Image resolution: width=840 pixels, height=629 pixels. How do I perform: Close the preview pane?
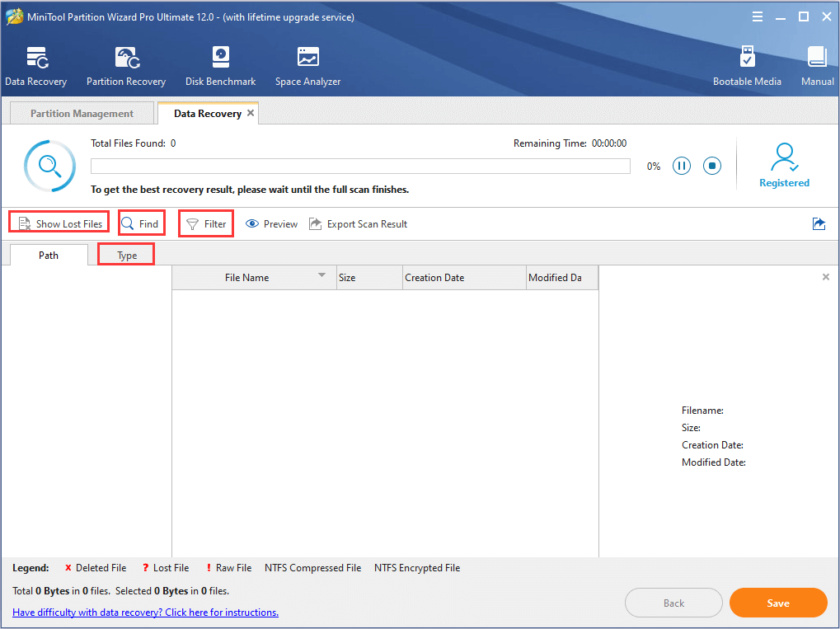(825, 277)
